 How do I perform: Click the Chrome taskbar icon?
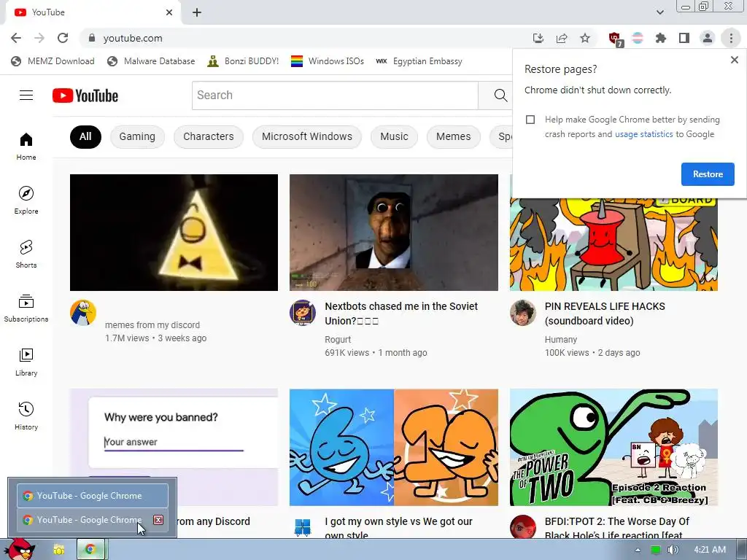[x=90, y=550]
